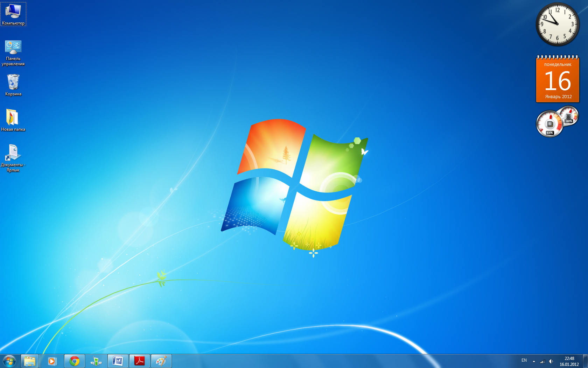Open the green flask app in taskbar
Image resolution: width=588 pixels, height=368 pixels.
point(96,361)
